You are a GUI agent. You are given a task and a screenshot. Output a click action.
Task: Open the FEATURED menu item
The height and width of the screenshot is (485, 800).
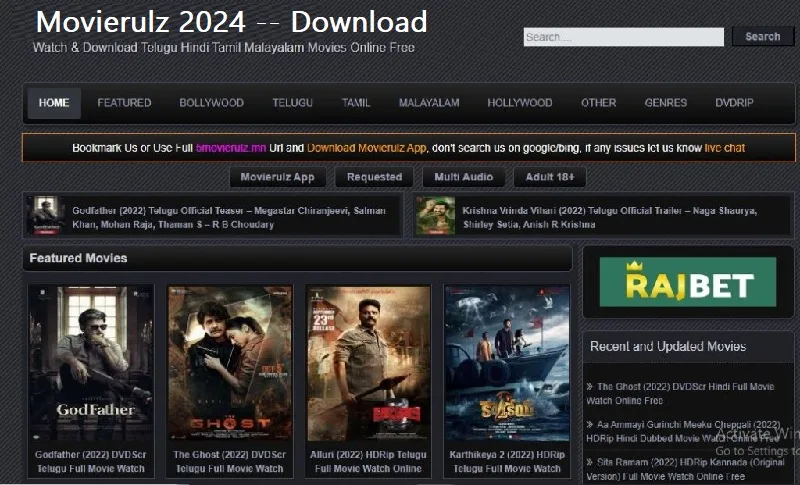(x=124, y=103)
